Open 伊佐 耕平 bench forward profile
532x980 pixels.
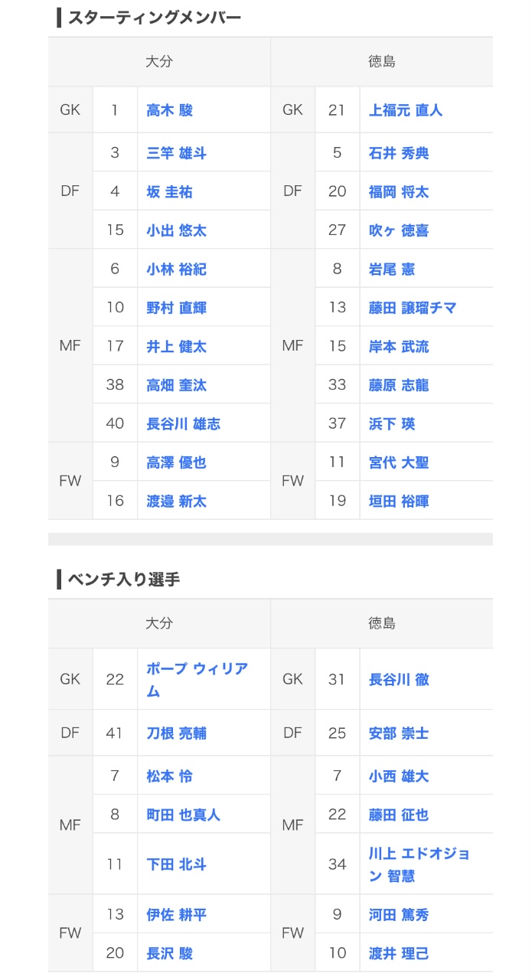coord(176,915)
